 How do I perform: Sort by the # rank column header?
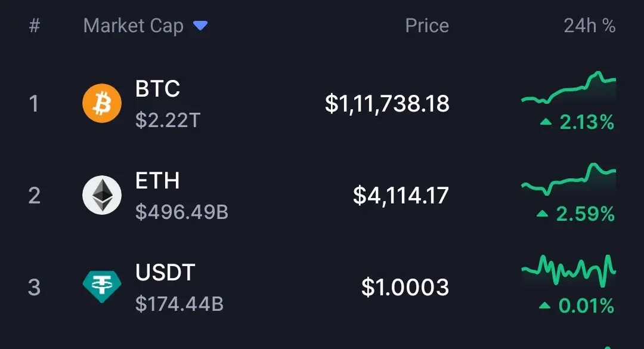pyautogui.click(x=35, y=26)
